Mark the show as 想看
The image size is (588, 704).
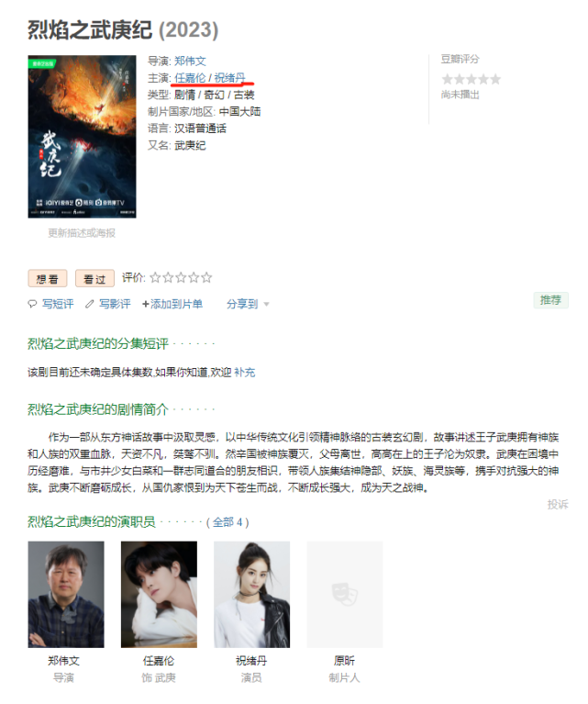48,279
